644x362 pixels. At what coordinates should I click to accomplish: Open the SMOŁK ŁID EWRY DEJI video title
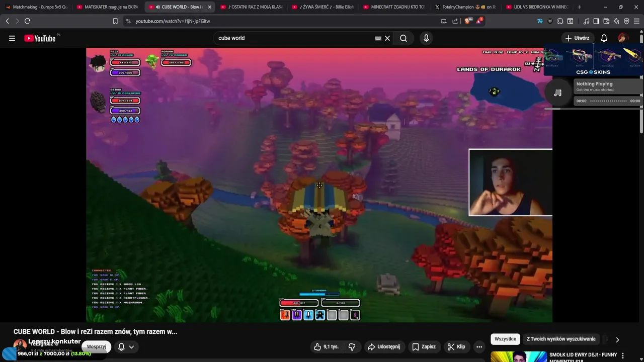pos(583,357)
